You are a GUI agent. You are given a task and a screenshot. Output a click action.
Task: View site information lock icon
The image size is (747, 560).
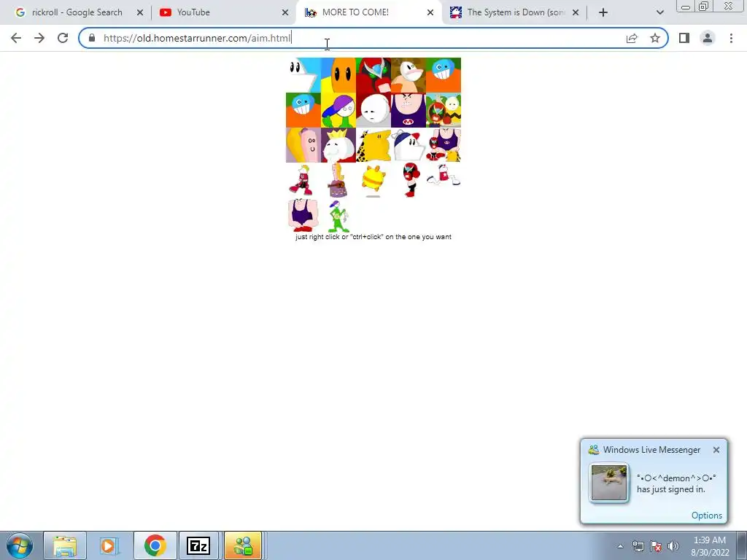pyautogui.click(x=92, y=38)
